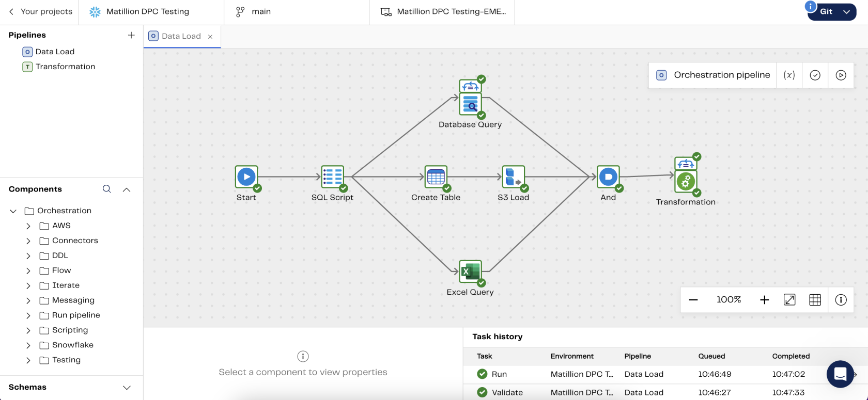Screen dimensions: 868x400
Task: Open Matillion DPC Testing project
Action: (148, 12)
